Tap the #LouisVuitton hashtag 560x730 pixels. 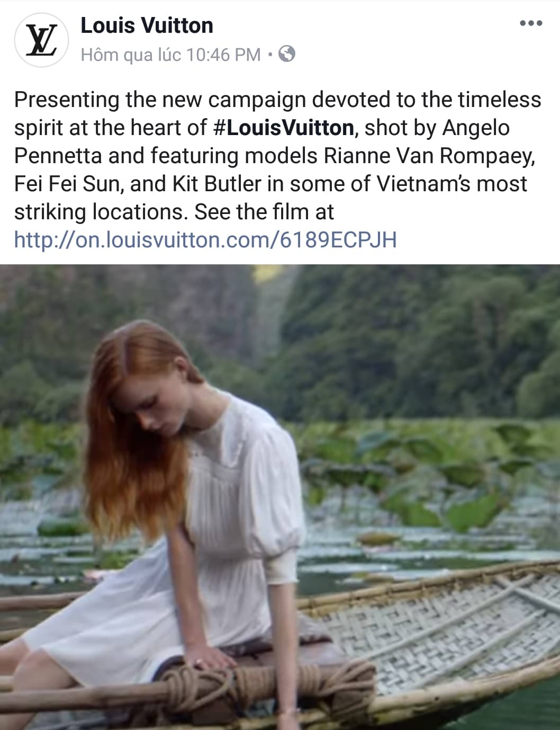pyautogui.click(x=284, y=128)
